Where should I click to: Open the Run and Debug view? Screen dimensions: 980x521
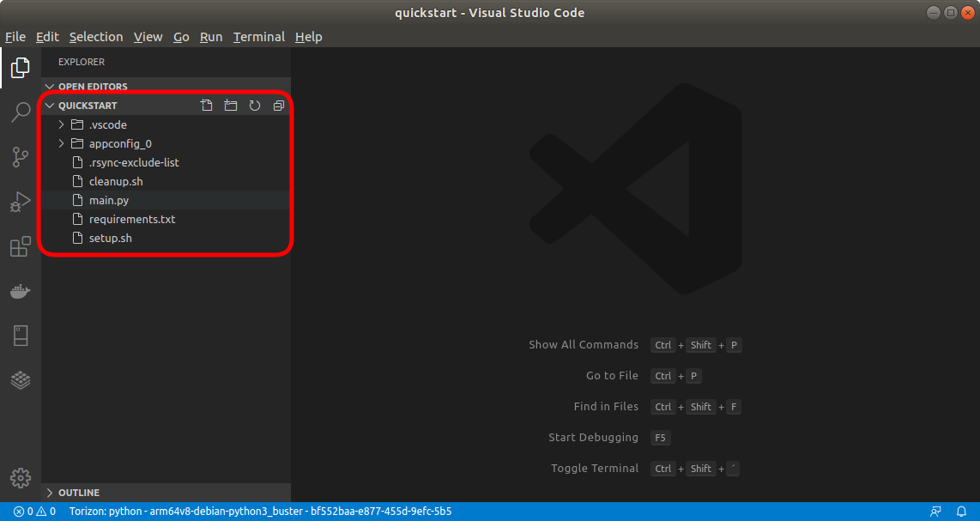click(x=21, y=202)
